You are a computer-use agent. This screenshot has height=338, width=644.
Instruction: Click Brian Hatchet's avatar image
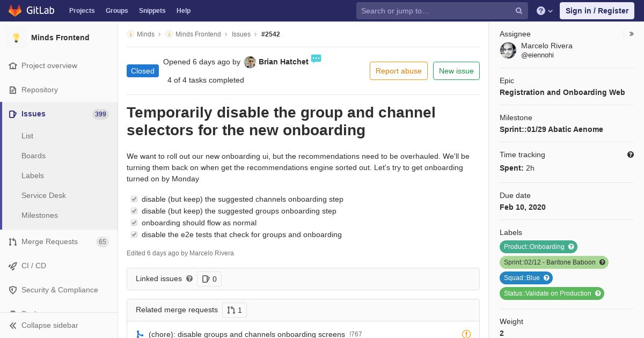(x=250, y=62)
